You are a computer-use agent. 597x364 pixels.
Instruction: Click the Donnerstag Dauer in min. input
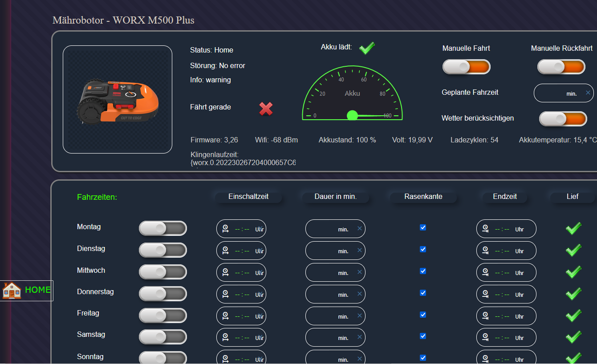coord(335,294)
